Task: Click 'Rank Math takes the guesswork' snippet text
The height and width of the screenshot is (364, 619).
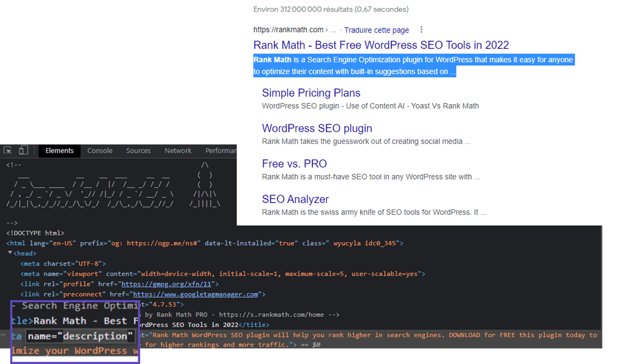Action: (x=366, y=141)
